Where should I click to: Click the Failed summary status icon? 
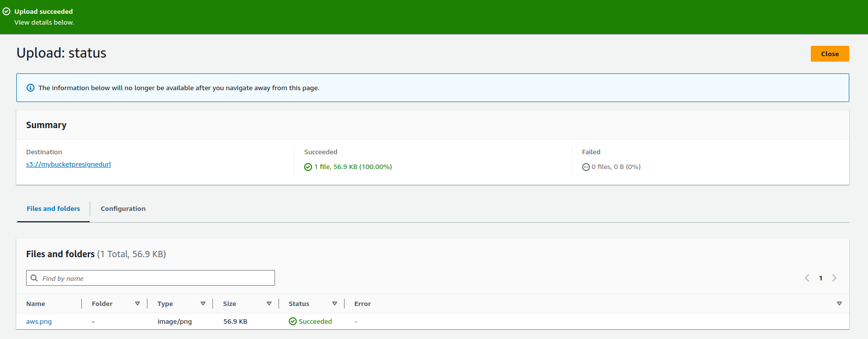tap(586, 167)
